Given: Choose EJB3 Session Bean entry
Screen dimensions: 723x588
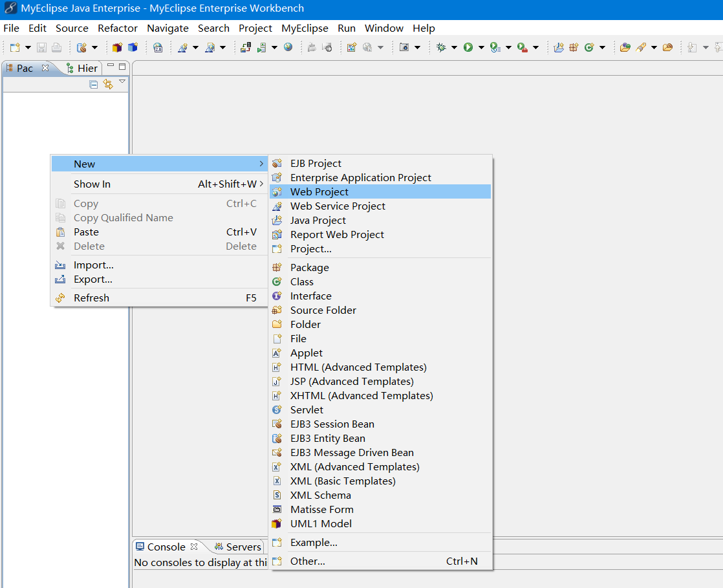Looking at the screenshot, I should click(380, 424).
